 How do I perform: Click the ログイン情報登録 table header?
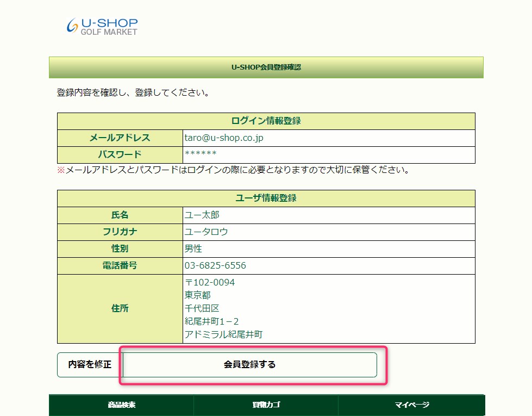[x=266, y=121]
